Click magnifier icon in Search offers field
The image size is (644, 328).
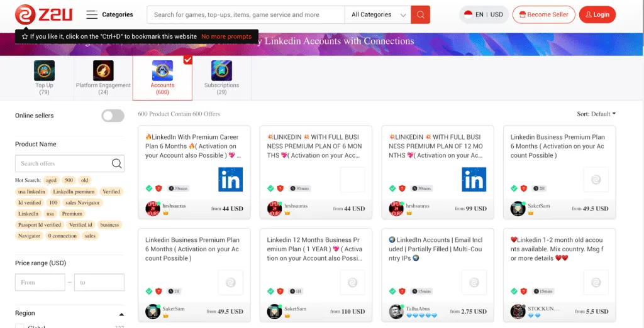116,163
